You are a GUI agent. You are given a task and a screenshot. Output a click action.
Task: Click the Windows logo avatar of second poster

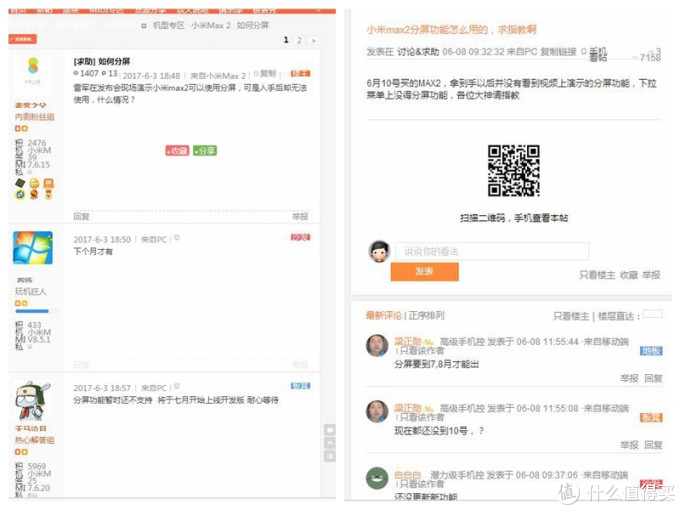pyautogui.click(x=33, y=248)
